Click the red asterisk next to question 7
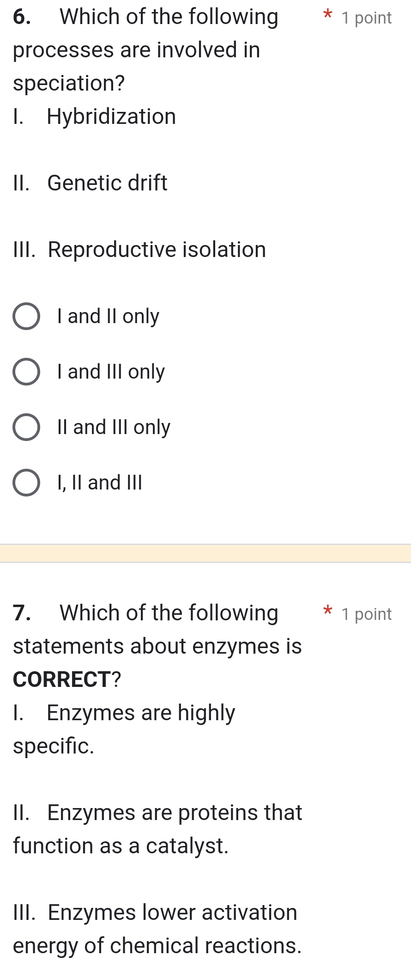This screenshot has height=980, width=411. pos(327,612)
